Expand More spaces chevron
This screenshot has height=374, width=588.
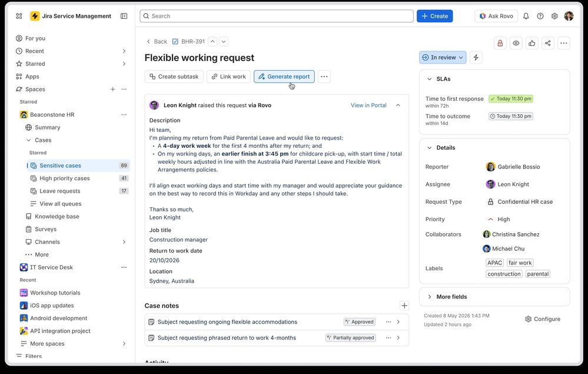(x=124, y=343)
